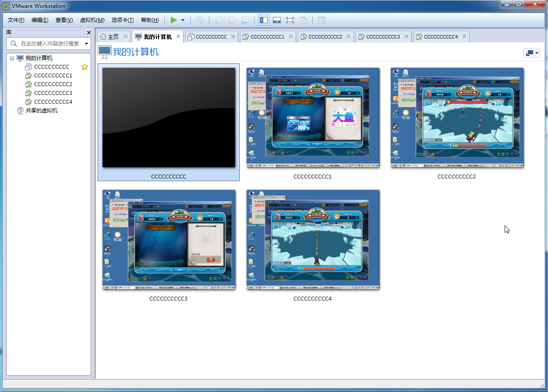Viewport: 548px width, 392px height.
Task: Open the Snapshot Manager wrench icon
Action: [245, 20]
